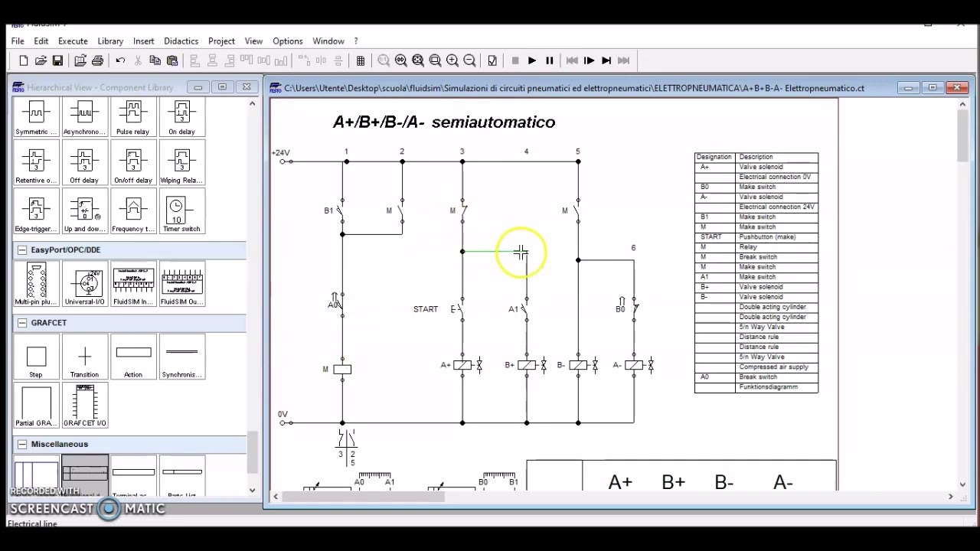Select the FluidSIM Out port component

tap(181, 284)
